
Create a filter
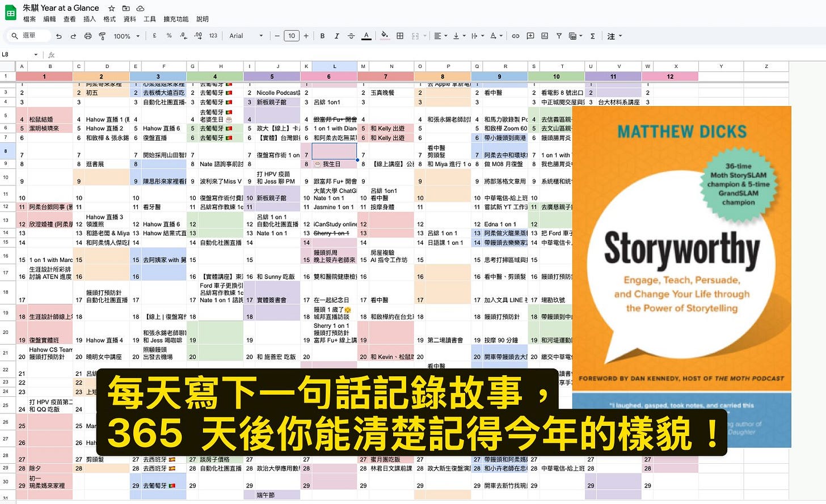559,36
